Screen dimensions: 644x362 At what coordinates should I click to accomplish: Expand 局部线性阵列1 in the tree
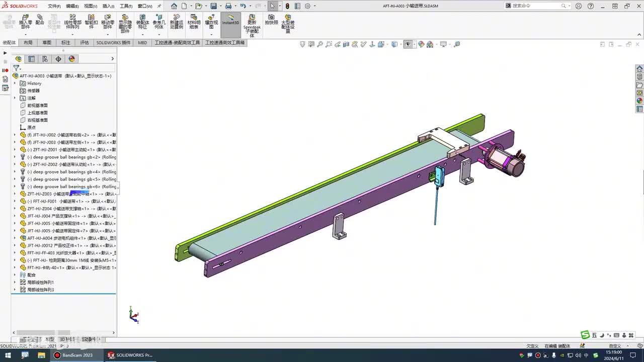coord(15,283)
